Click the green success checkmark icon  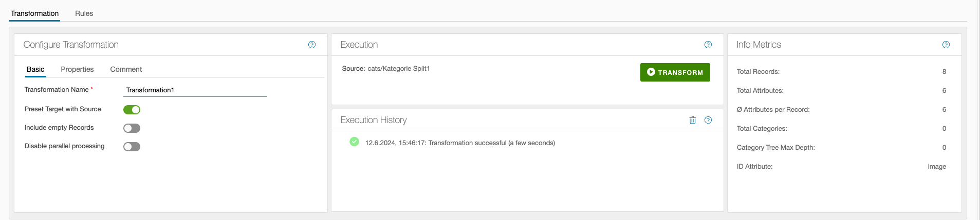tap(354, 142)
